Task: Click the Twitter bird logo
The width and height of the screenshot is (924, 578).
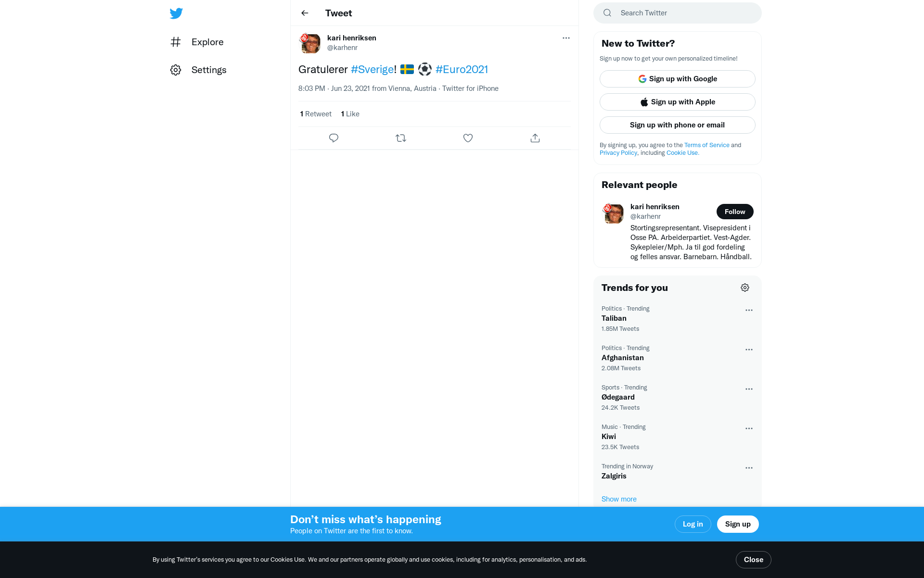Action: click(176, 13)
